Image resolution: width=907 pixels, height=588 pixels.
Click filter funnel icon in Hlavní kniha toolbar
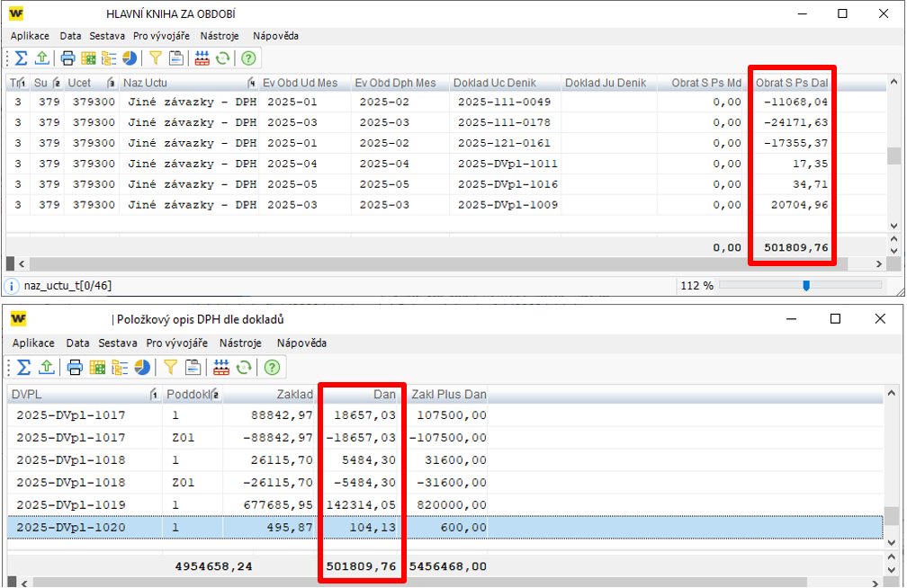[x=156, y=58]
